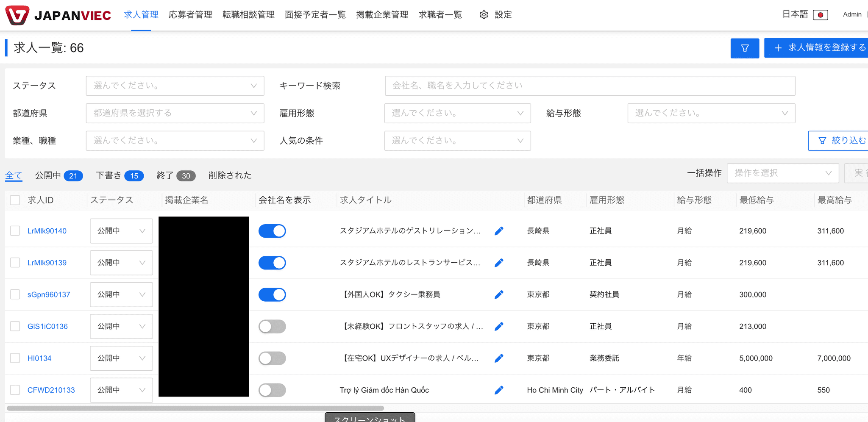Click the blue filter funnel icon button
Viewport: 868px width, 422px height.
[744, 48]
